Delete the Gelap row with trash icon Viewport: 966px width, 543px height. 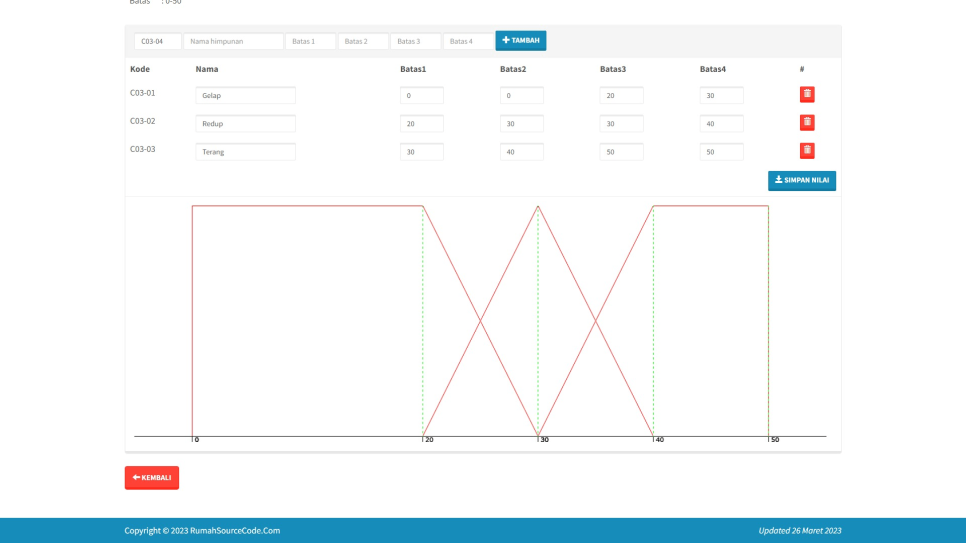click(807, 95)
